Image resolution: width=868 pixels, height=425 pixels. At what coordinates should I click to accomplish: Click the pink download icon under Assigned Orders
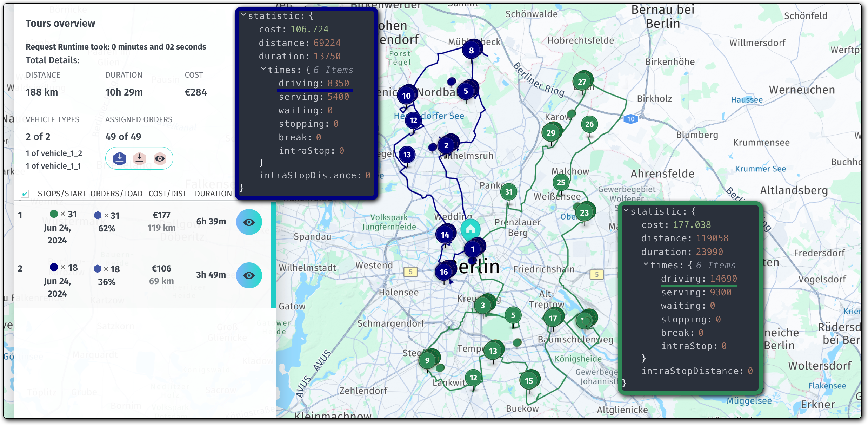click(139, 158)
